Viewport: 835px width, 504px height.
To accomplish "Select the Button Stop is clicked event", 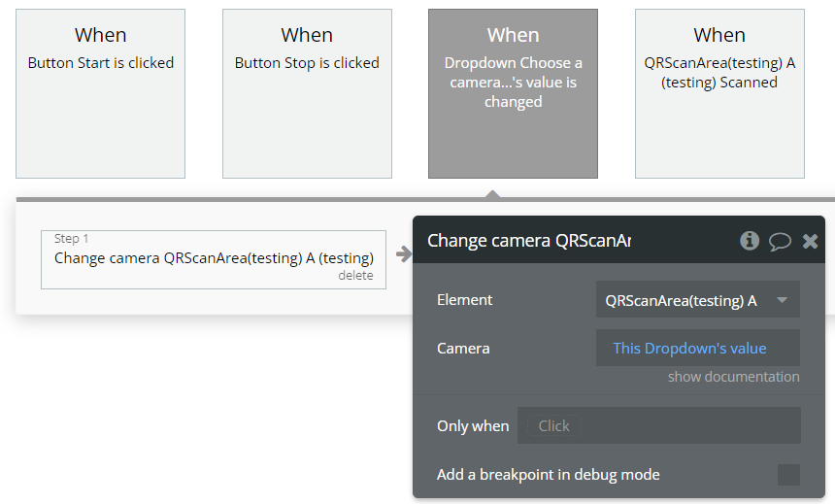I will tap(307, 93).
